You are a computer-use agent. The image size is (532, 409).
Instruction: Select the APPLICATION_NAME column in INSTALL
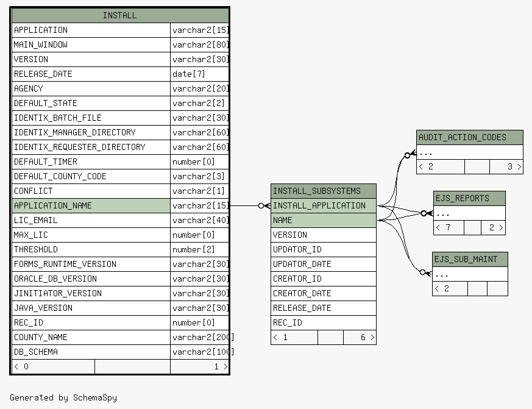point(91,205)
